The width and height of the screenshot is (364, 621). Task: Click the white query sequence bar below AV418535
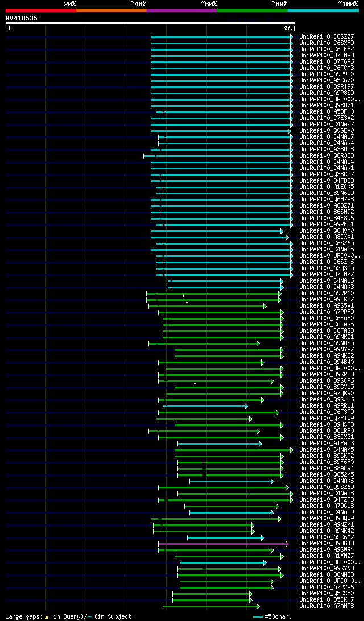150,23
